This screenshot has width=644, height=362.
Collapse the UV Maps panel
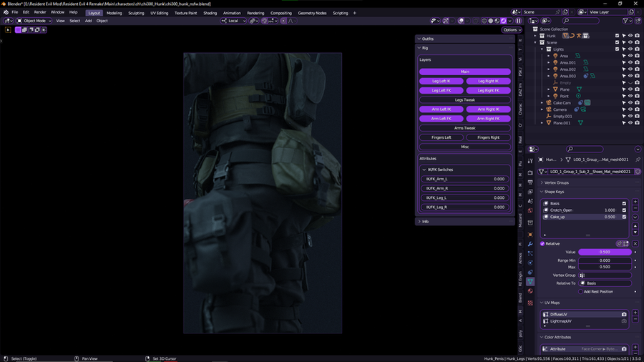(x=542, y=303)
